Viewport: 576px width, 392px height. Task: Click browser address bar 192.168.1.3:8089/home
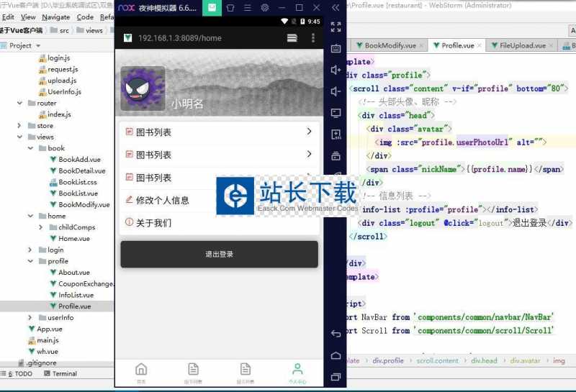click(179, 38)
